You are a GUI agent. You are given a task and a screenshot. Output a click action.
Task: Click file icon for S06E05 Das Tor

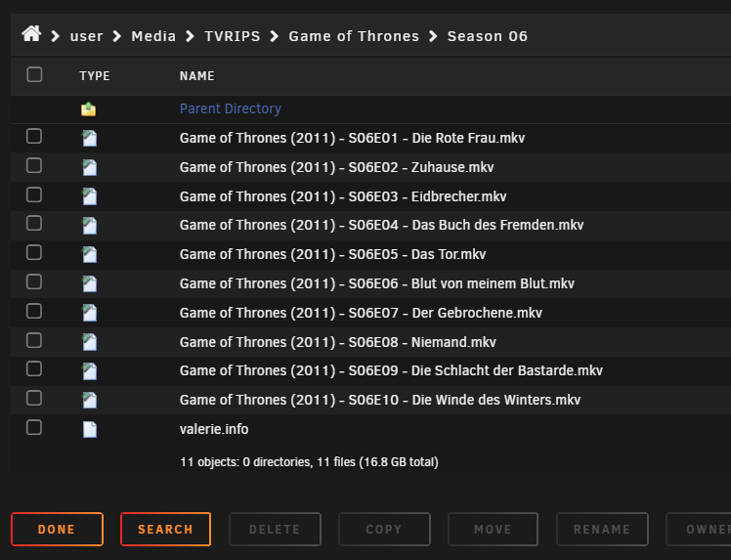90,254
